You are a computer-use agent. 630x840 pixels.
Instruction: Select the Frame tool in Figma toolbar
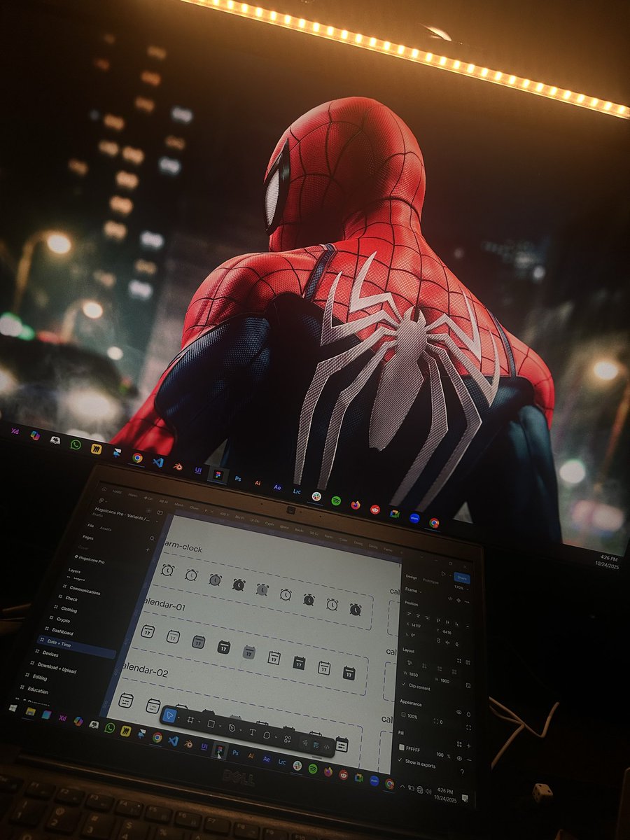[x=190, y=720]
